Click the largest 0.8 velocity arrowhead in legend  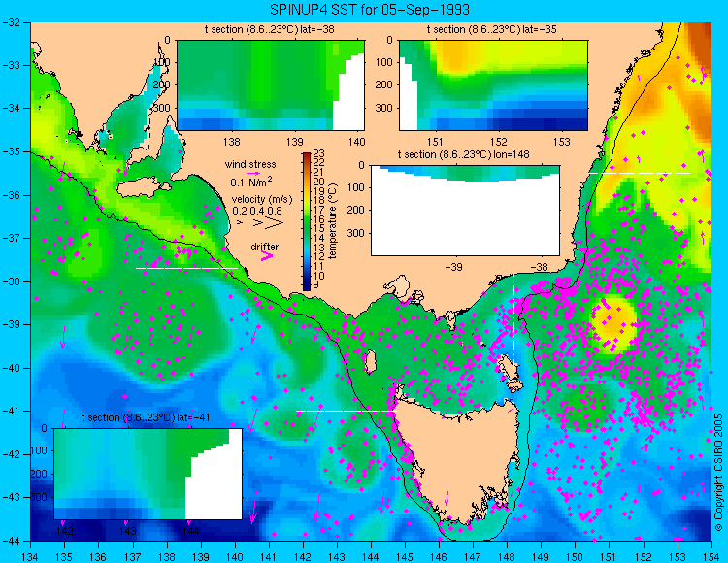[274, 223]
